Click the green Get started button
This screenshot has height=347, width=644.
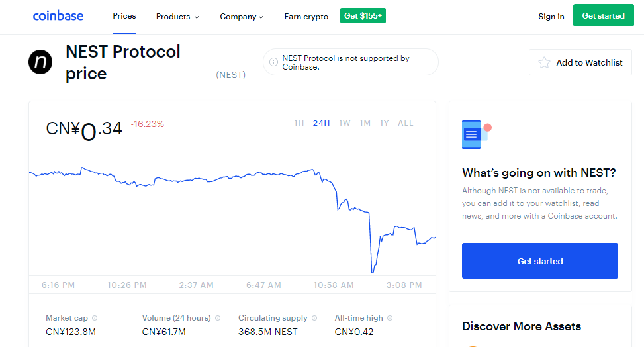point(604,15)
